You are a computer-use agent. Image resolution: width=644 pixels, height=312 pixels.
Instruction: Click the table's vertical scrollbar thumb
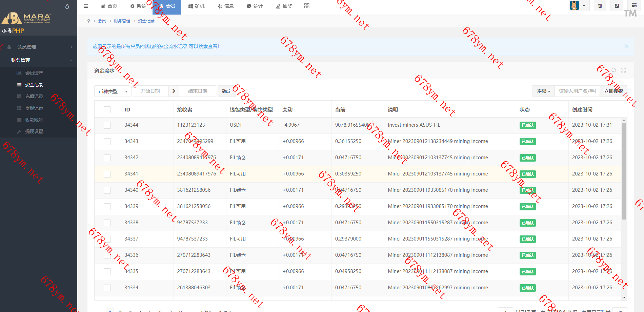624,169
